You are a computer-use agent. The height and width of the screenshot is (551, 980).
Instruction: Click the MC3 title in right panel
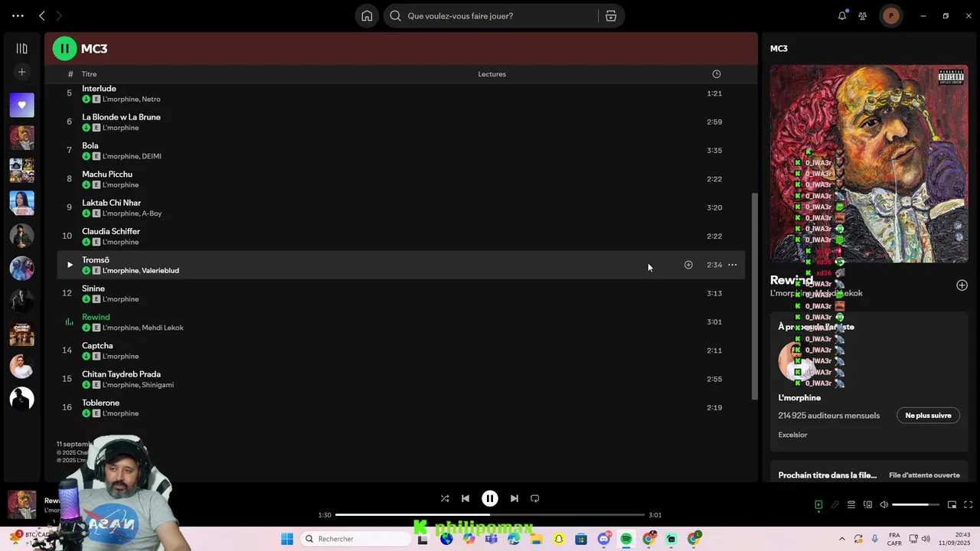pos(779,48)
